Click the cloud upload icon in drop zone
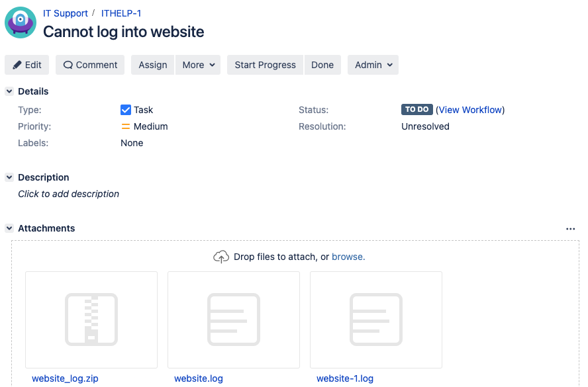588x387 pixels. pyautogui.click(x=221, y=257)
